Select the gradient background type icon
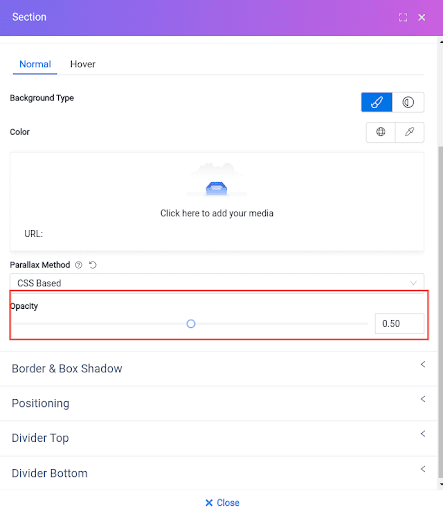443x512 pixels. click(408, 102)
